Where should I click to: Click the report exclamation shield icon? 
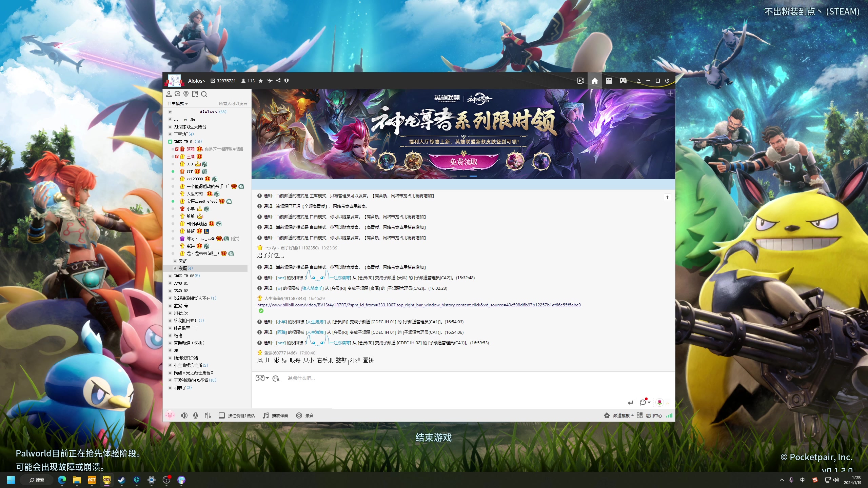(287, 81)
